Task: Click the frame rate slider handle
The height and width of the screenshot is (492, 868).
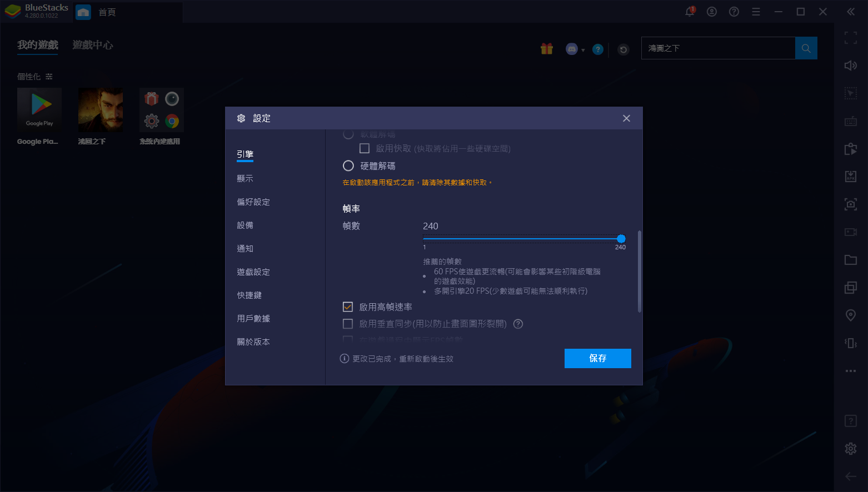Action: [621, 239]
